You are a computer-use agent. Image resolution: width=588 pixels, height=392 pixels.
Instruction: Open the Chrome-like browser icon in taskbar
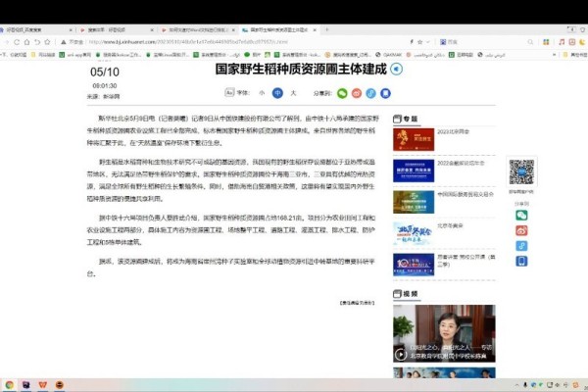pos(9,385)
